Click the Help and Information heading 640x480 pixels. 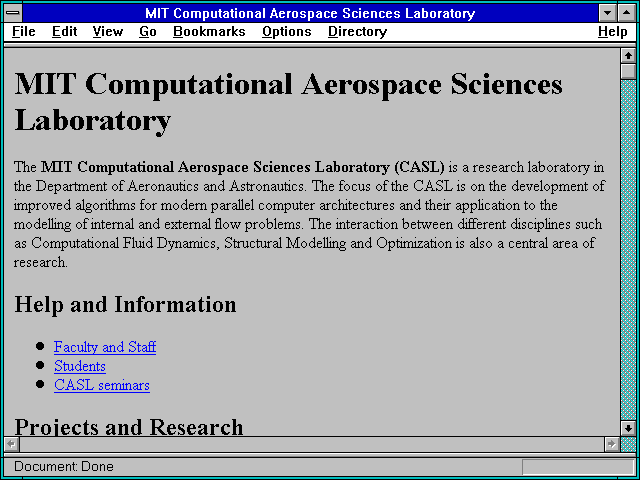click(125, 305)
